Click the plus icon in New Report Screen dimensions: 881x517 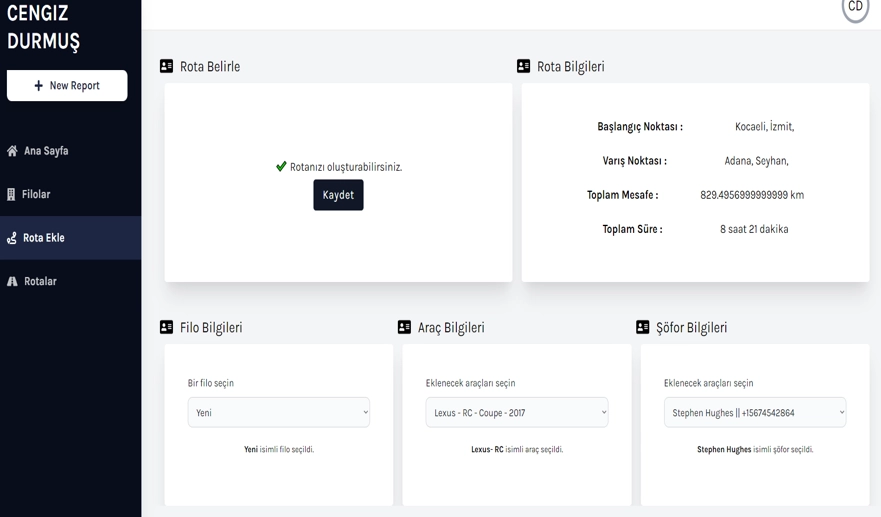click(38, 85)
